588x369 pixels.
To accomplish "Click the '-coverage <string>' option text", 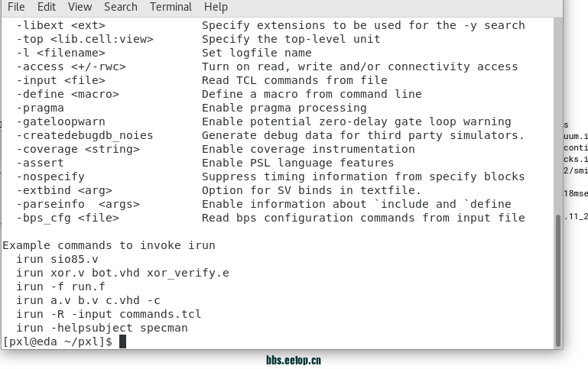I will [x=78, y=149].
